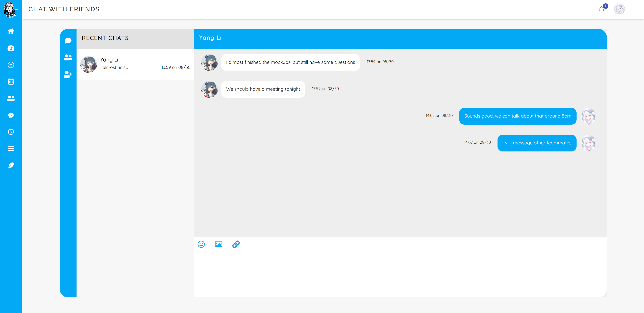
Task: Insert an emoji with smiley icon
Action: tap(201, 244)
